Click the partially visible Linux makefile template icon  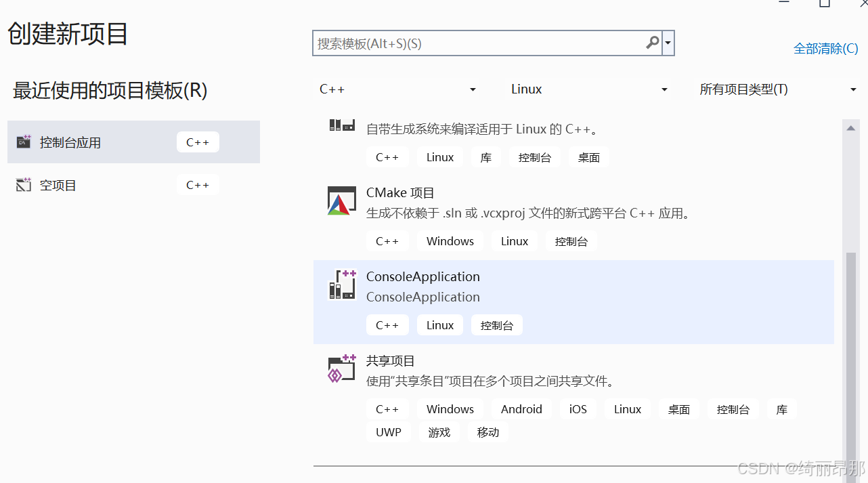tap(342, 125)
